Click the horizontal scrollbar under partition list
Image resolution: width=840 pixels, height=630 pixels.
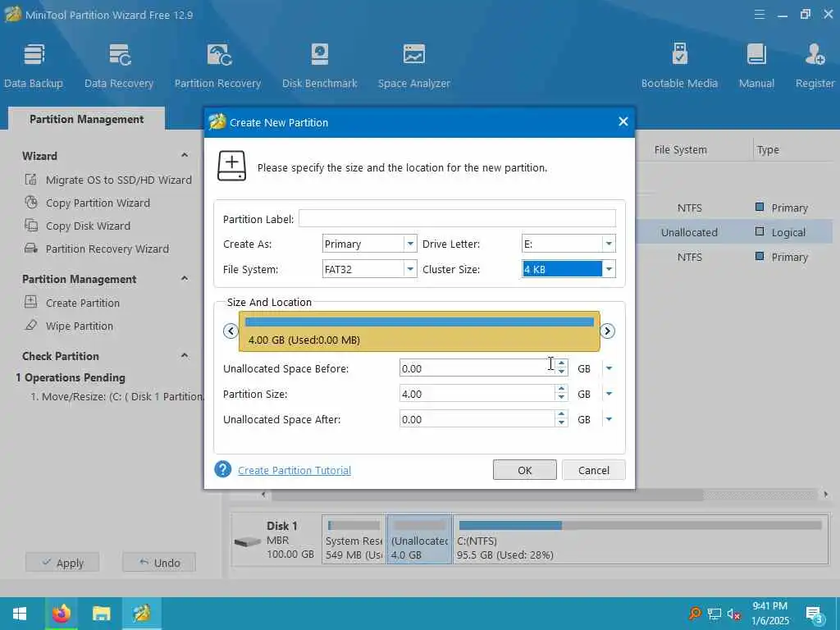(x=487, y=495)
